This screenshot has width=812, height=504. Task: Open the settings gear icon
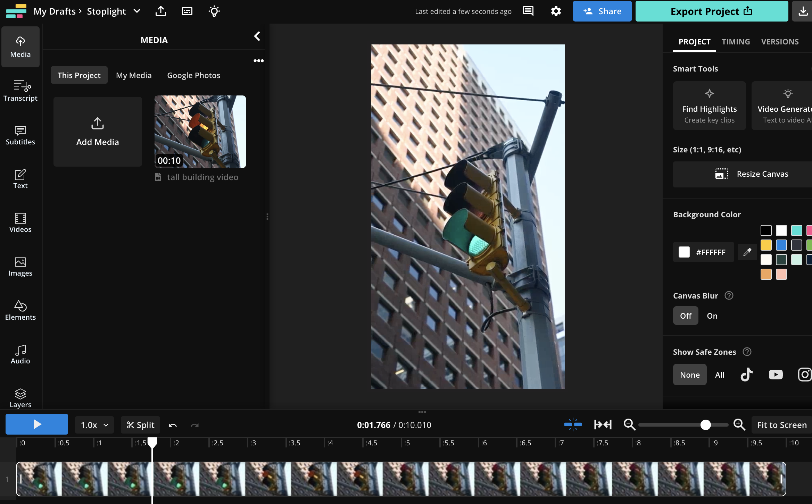click(556, 11)
